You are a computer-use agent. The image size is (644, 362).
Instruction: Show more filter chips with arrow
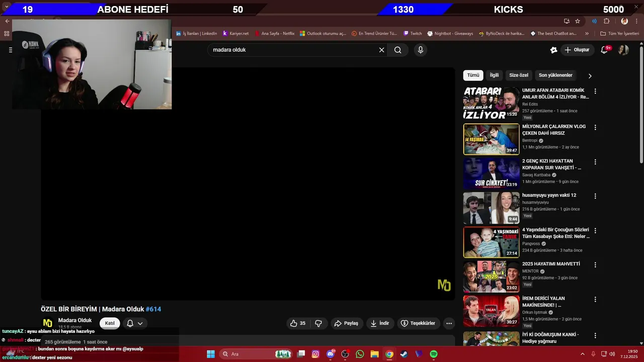click(590, 76)
